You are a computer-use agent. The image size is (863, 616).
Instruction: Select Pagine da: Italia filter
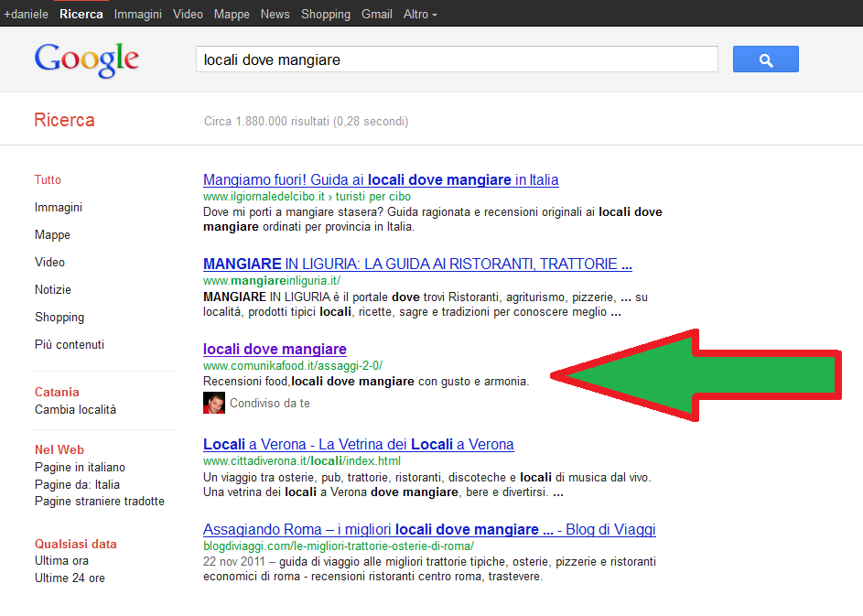click(x=77, y=485)
